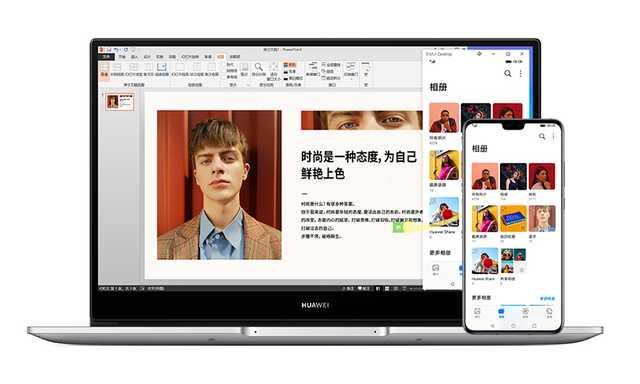Select 灰度 (Grayscale) mode in ribbon

[x=289, y=71]
